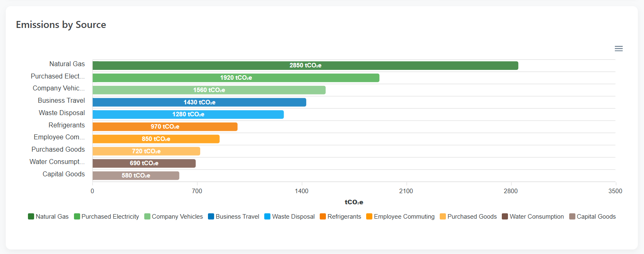Click the Emissions by Source title
644x254 pixels.
click(x=61, y=25)
